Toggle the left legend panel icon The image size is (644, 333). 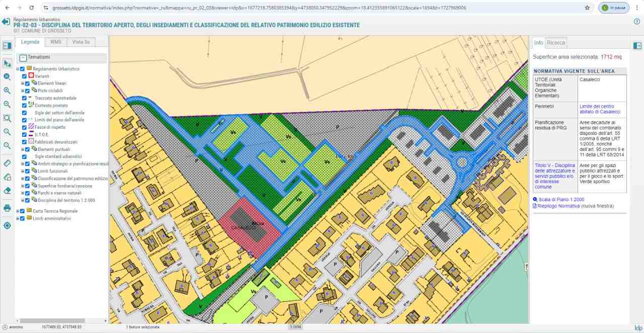tap(7, 46)
